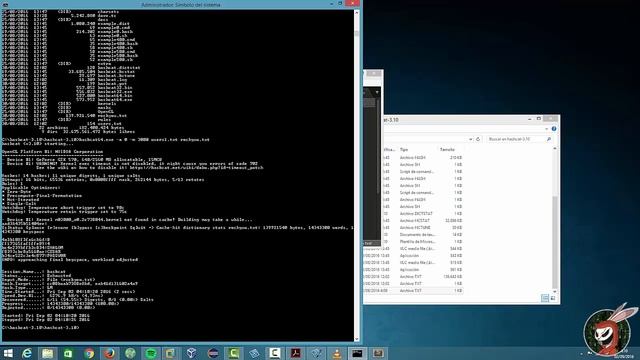Switch Explorer to large icons view

click(x=553, y=298)
